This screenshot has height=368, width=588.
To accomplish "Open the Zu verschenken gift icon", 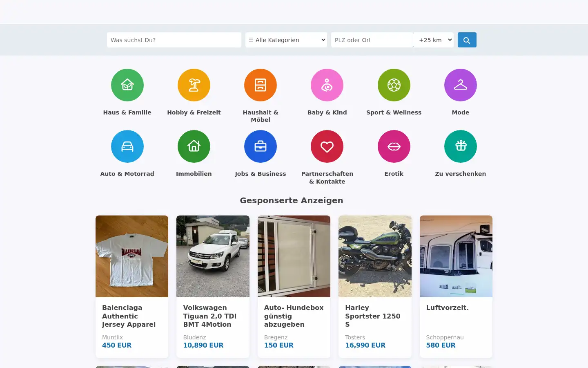I will click(x=461, y=146).
